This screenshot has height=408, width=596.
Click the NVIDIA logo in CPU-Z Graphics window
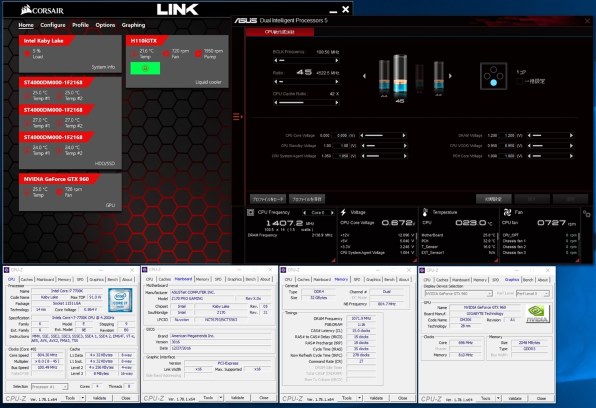click(x=537, y=314)
